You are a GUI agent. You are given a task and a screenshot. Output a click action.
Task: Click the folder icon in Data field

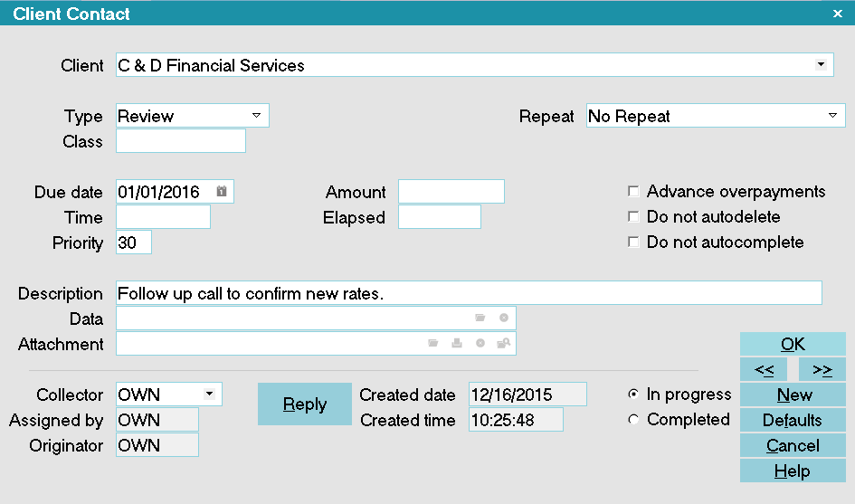(480, 318)
